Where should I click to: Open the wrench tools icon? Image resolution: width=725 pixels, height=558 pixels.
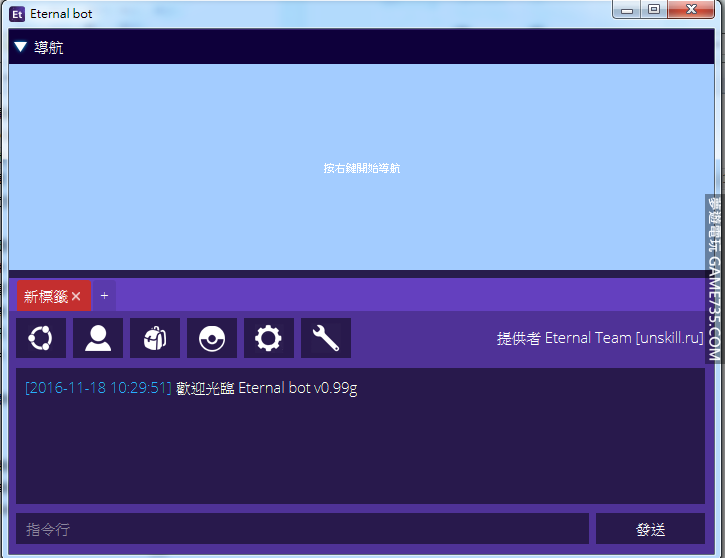coord(326,338)
